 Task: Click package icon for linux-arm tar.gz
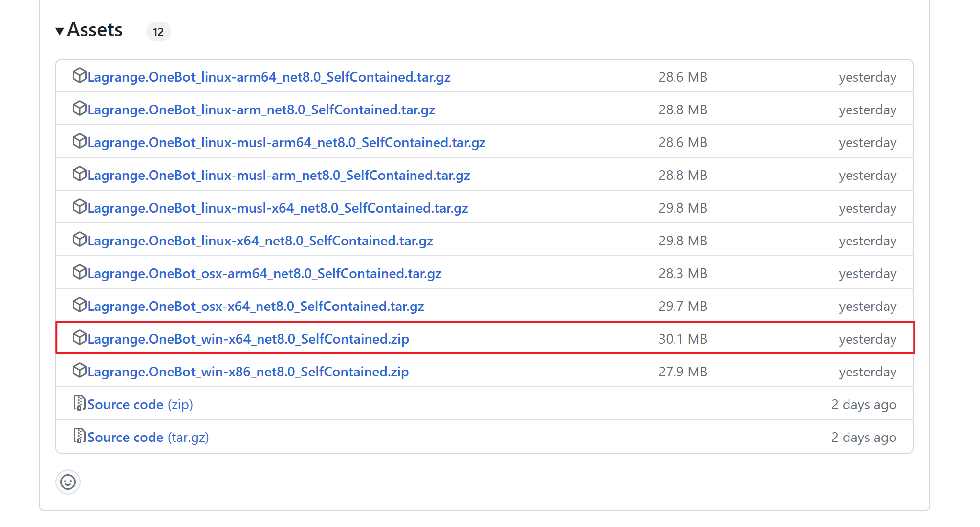click(x=79, y=109)
